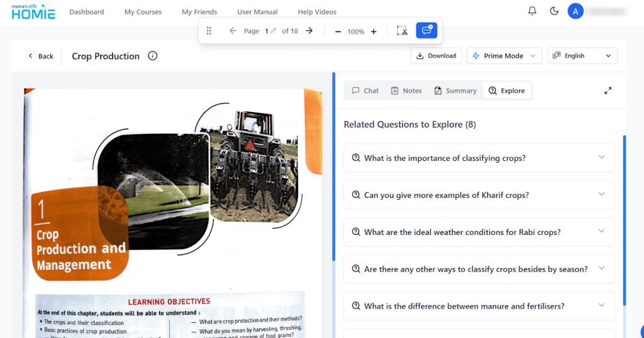Image resolution: width=644 pixels, height=338 pixels.
Task: Zoom out with minus button
Action: [x=338, y=31]
